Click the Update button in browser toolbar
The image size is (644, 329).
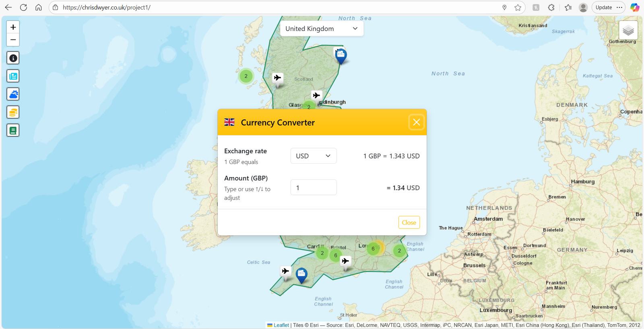[603, 8]
